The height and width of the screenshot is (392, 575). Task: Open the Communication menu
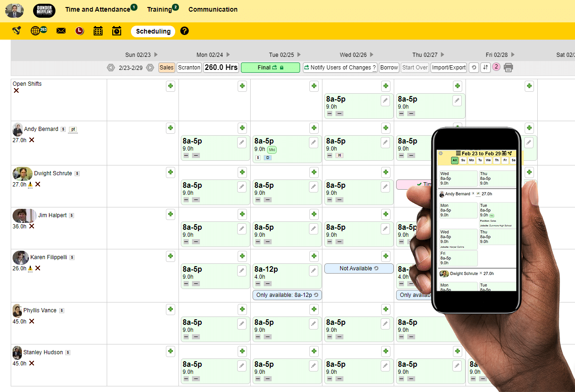click(x=213, y=9)
